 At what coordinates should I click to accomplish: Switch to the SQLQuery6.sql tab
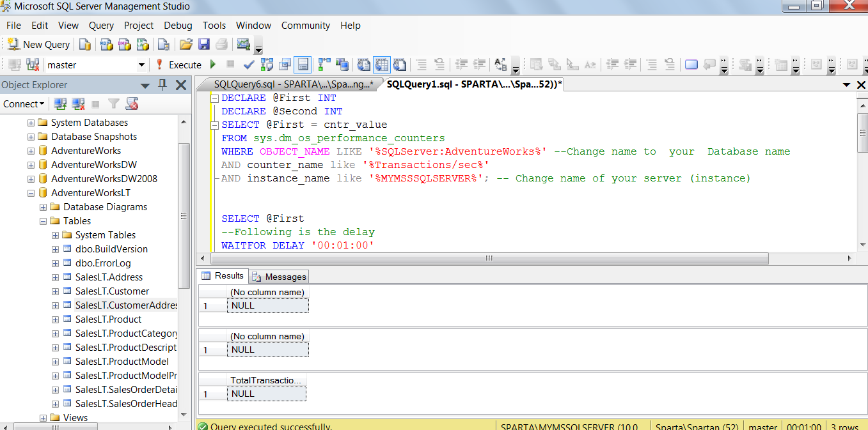pyautogui.click(x=292, y=84)
